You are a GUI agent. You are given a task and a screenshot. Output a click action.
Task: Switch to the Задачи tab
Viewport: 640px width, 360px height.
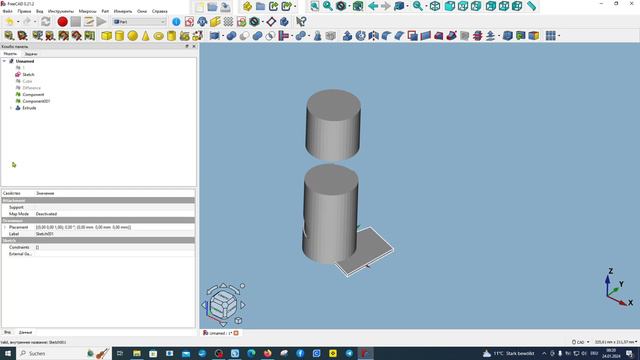pyautogui.click(x=31, y=54)
